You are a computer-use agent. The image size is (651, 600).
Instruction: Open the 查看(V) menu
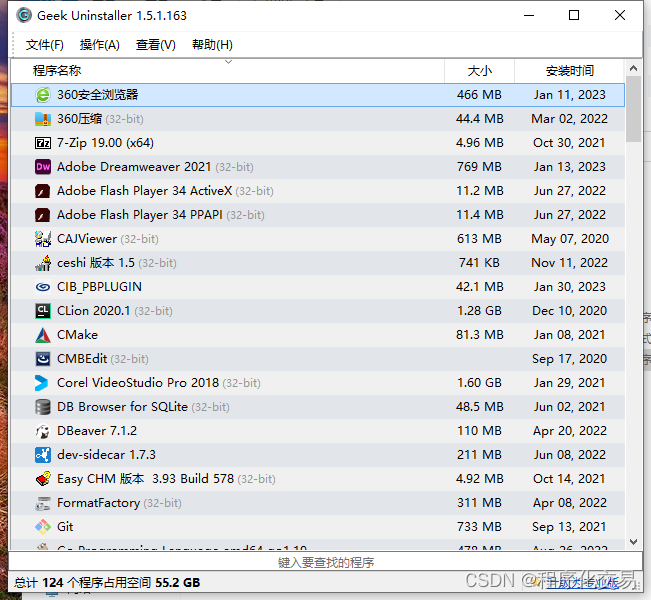click(x=156, y=45)
